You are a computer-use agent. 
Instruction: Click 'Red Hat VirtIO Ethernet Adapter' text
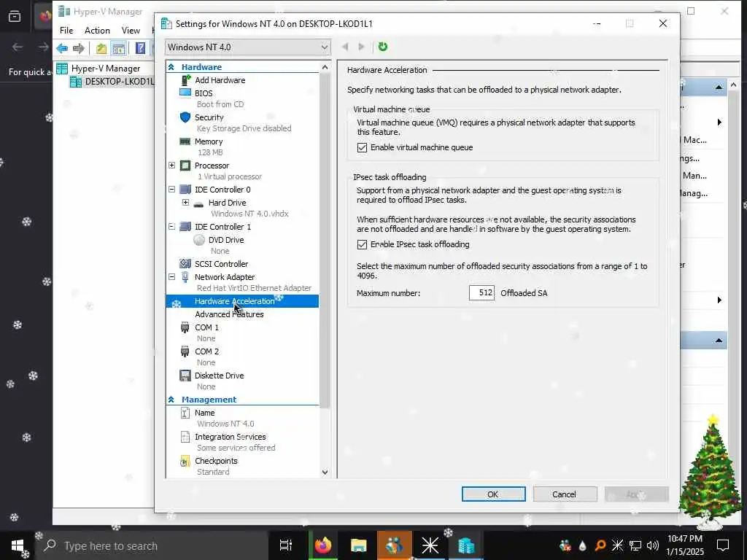coord(254,288)
